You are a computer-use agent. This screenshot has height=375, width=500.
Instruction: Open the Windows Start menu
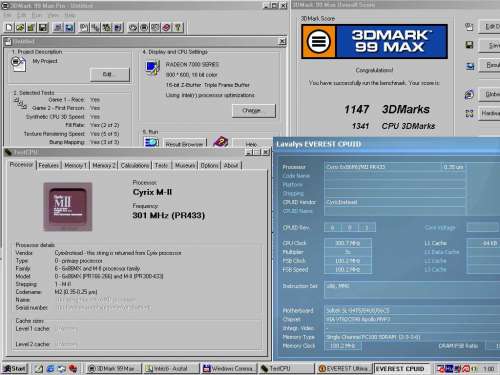(15, 368)
